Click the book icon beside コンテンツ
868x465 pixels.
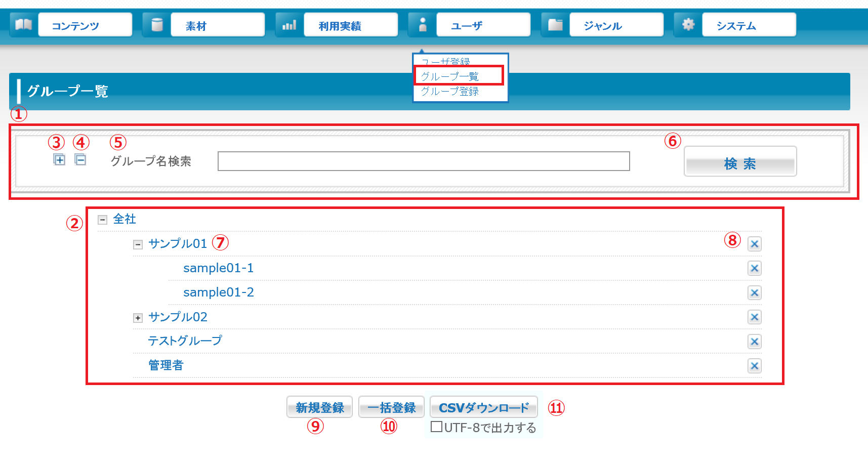pos(23,24)
